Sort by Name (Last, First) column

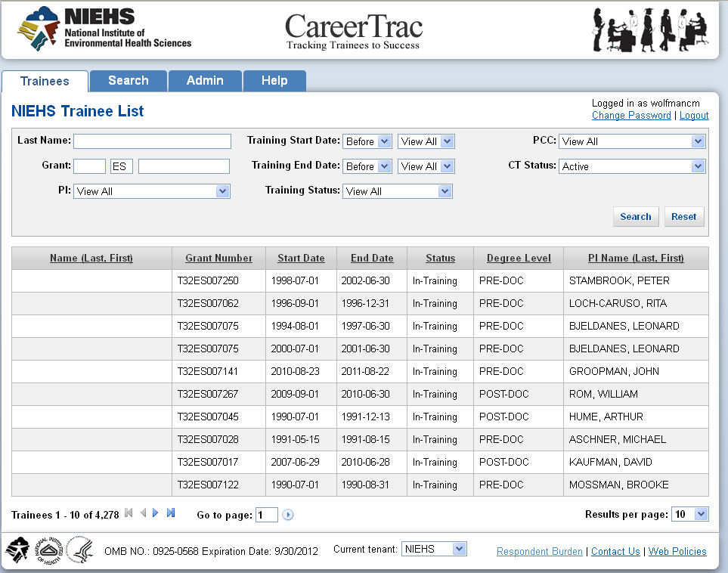point(91,259)
